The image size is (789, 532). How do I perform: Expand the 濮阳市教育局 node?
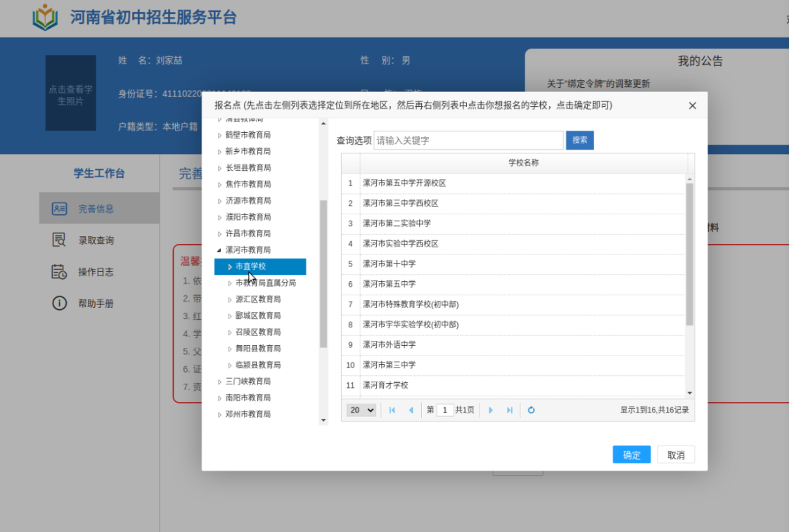pos(219,217)
